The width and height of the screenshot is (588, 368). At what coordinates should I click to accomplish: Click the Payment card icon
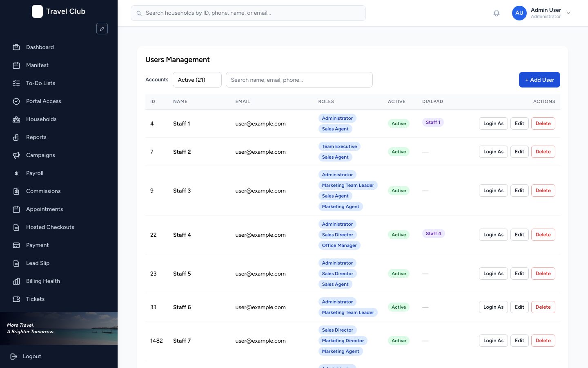coord(16,245)
